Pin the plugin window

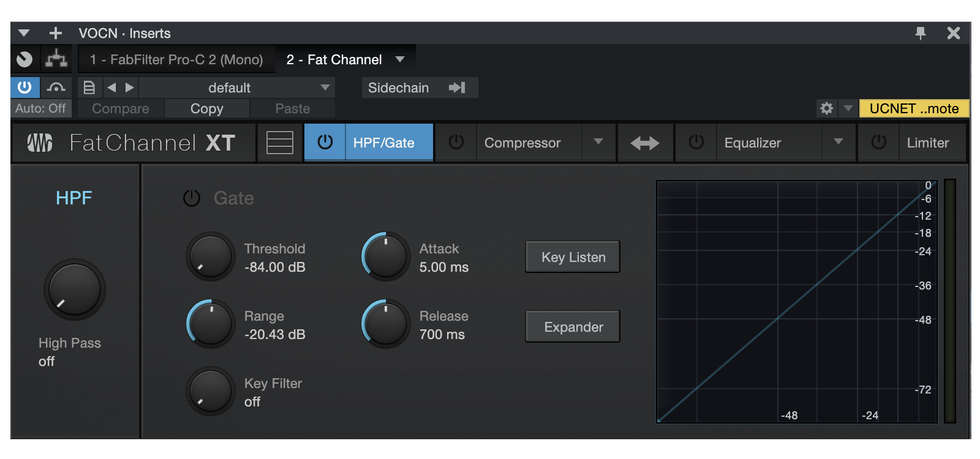pos(920,33)
